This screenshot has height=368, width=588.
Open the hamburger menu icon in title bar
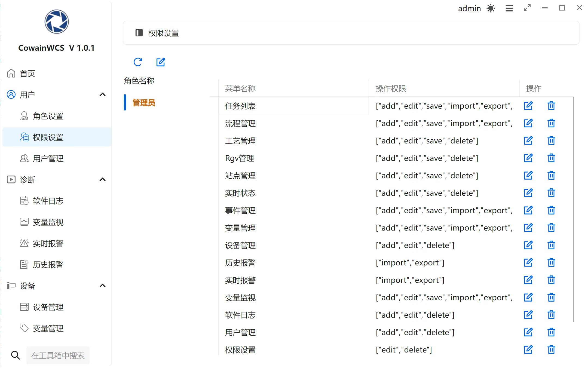509,8
